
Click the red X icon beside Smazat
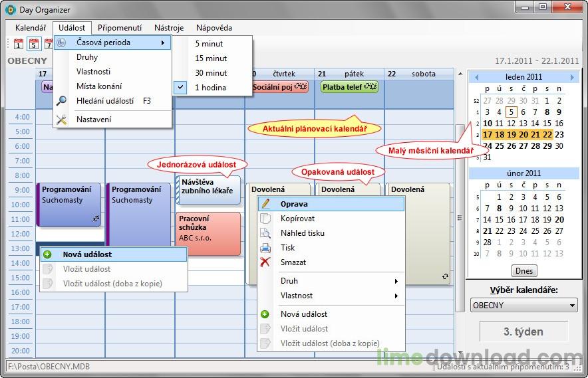(x=265, y=262)
